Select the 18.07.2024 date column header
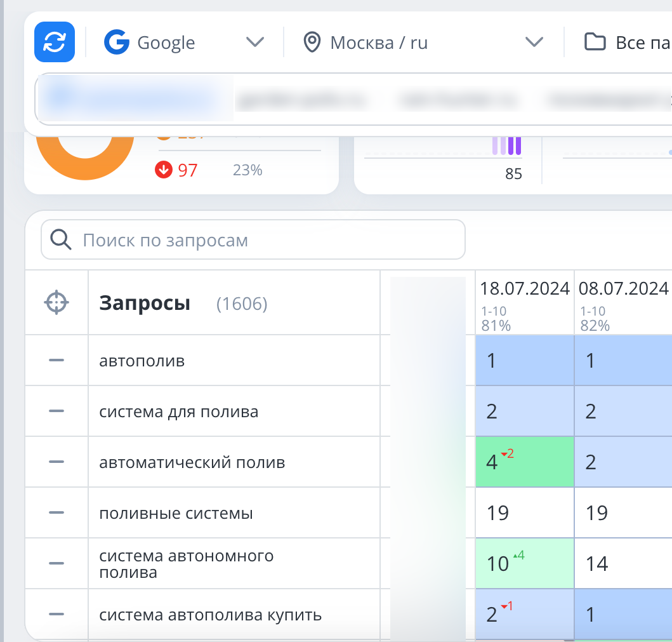672x642 pixels. coord(525,289)
